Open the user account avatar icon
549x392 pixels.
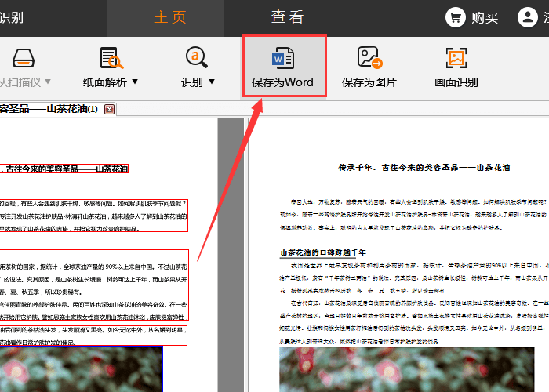(528, 17)
